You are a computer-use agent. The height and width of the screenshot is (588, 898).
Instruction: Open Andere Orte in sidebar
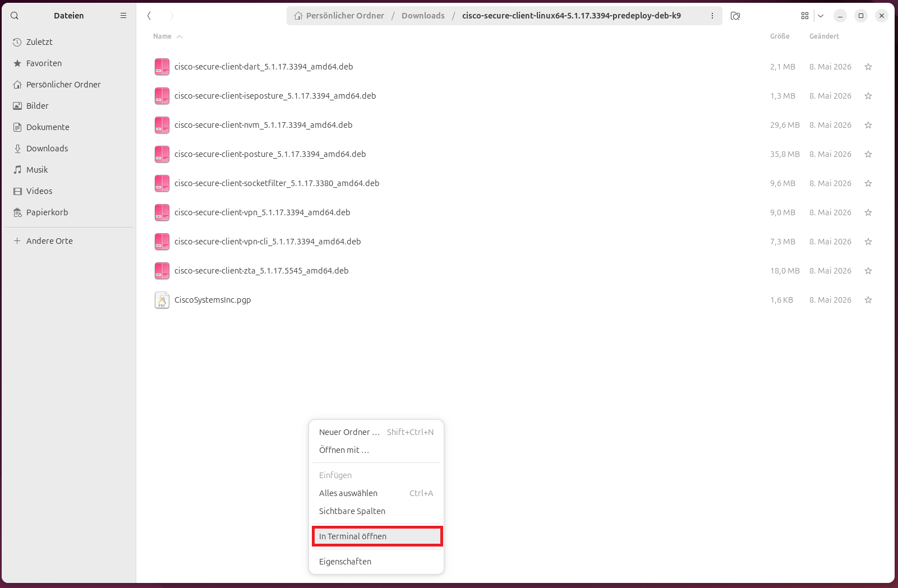pyautogui.click(x=70, y=241)
